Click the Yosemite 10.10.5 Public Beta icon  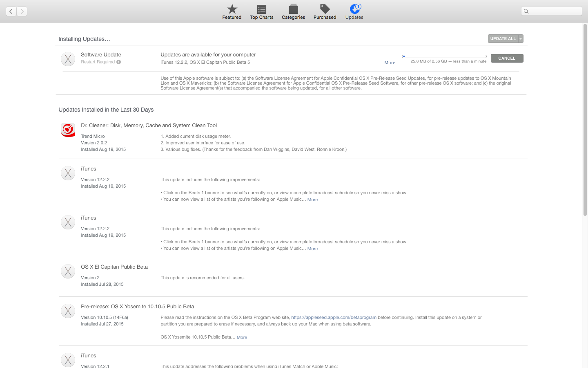[x=68, y=311]
